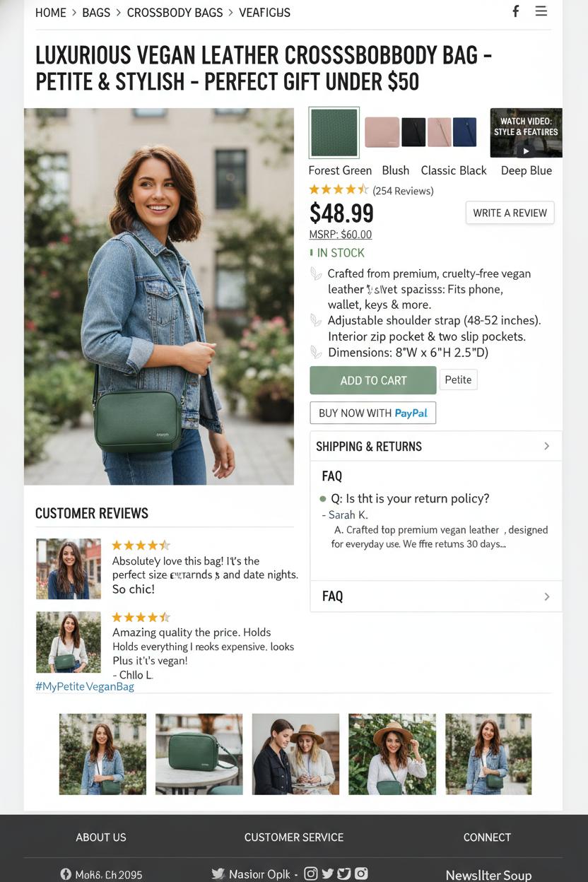This screenshot has height=882, width=588.
Task: Select the Petite size option
Action: (x=458, y=380)
